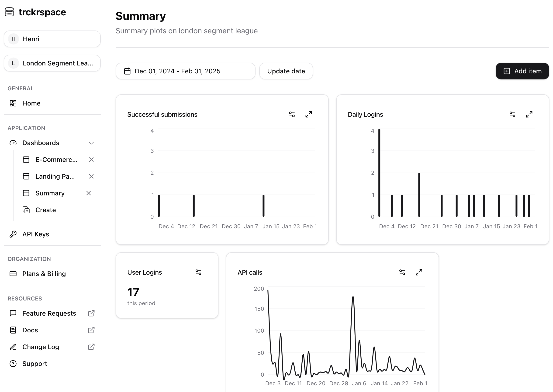Open the Henri account switcher
Viewport: 553px width, 392px height.
pyautogui.click(x=52, y=39)
